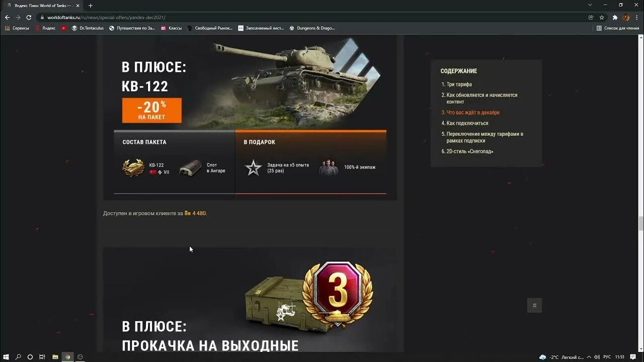Open the Windows Start menu
Image resolution: width=644 pixels, height=362 pixels.
pyautogui.click(x=6, y=357)
